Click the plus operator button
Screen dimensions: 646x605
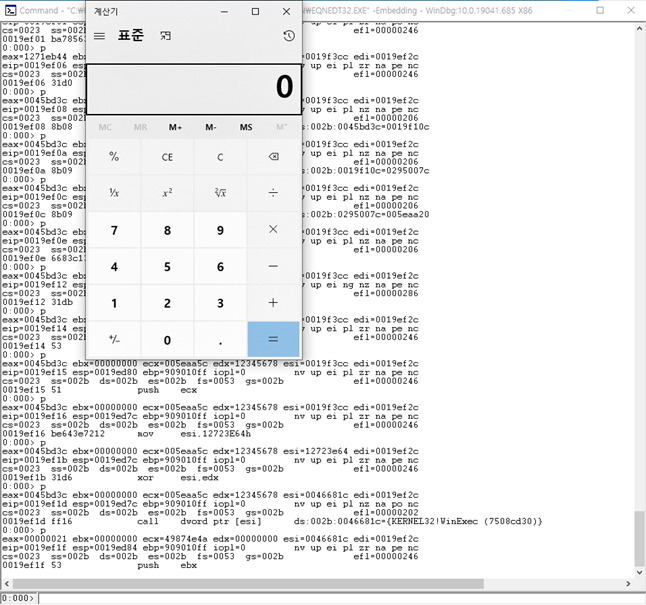pyautogui.click(x=273, y=303)
